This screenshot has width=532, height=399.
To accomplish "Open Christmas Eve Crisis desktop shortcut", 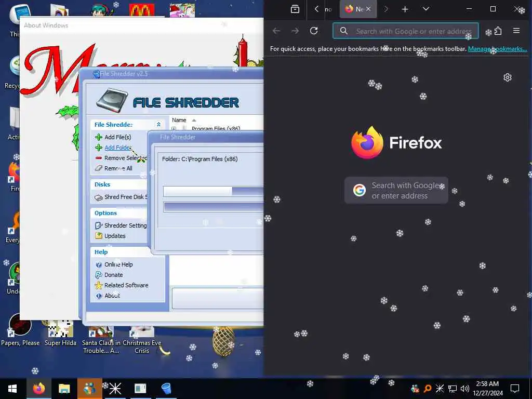I will tap(142, 340).
